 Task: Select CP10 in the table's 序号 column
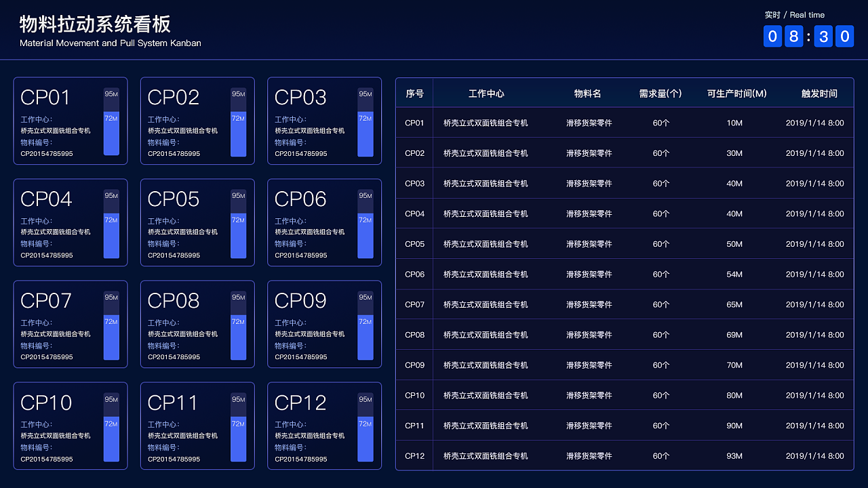[414, 395]
